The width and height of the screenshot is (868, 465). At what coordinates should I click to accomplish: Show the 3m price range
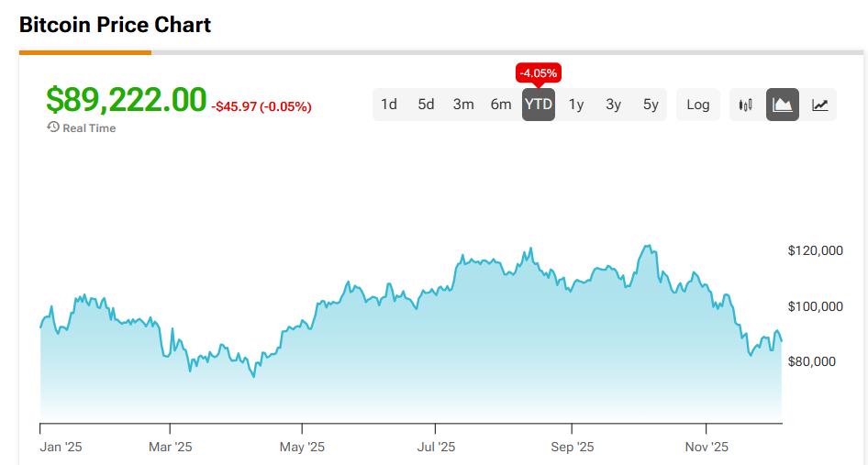pos(463,105)
